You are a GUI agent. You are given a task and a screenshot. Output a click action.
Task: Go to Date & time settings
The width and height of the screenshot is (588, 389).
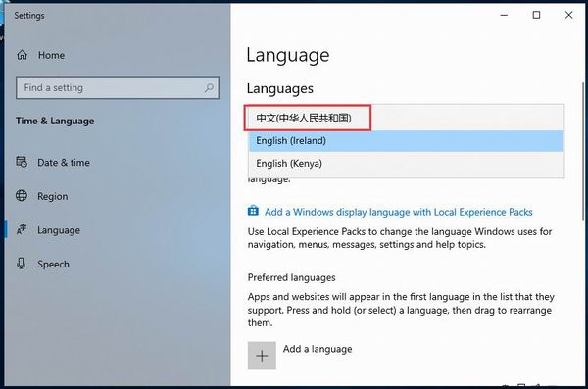pos(64,163)
